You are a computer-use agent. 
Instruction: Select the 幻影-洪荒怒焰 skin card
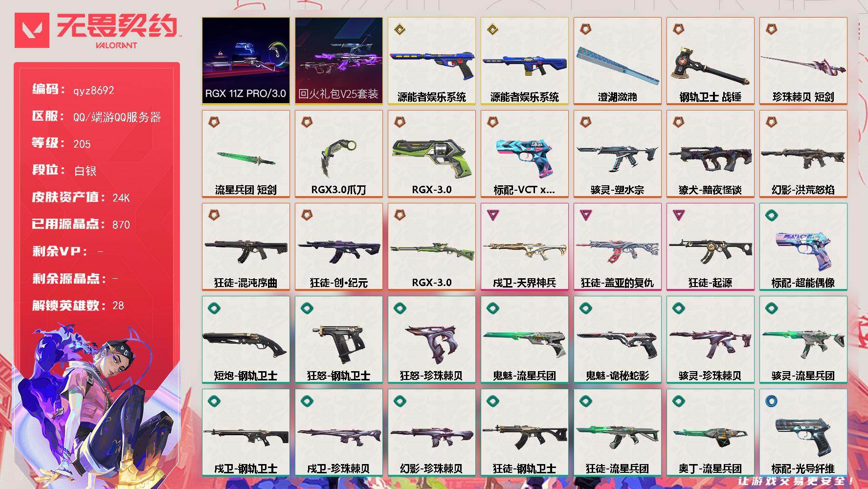(x=803, y=154)
